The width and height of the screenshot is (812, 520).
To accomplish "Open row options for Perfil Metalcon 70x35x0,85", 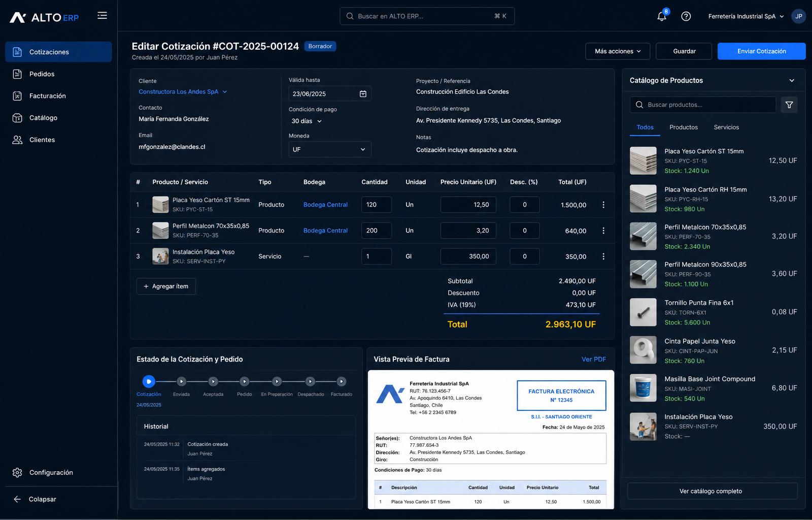I will coord(603,231).
